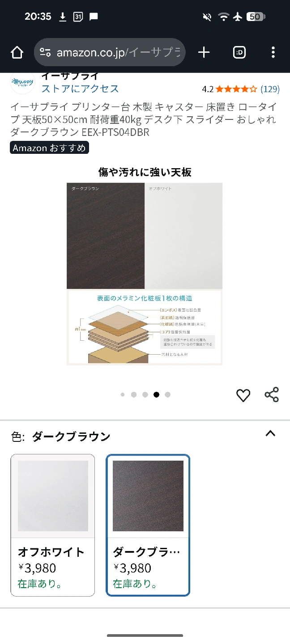Add item to wish list heart icon
The image size is (290, 644).
click(243, 395)
